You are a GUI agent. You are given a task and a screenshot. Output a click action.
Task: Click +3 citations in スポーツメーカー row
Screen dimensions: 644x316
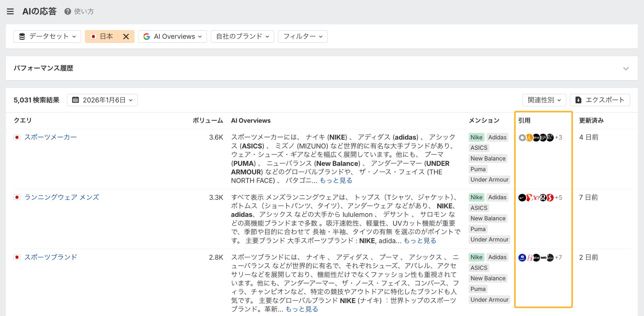(x=558, y=138)
